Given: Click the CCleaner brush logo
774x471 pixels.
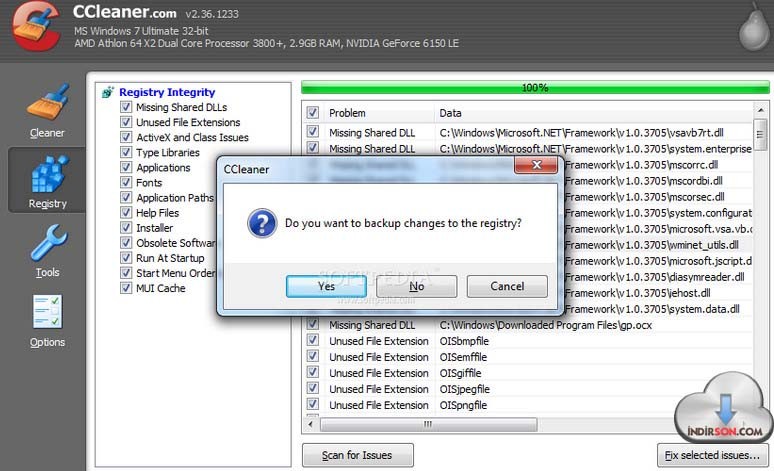Looking at the screenshot, I should [x=37, y=26].
